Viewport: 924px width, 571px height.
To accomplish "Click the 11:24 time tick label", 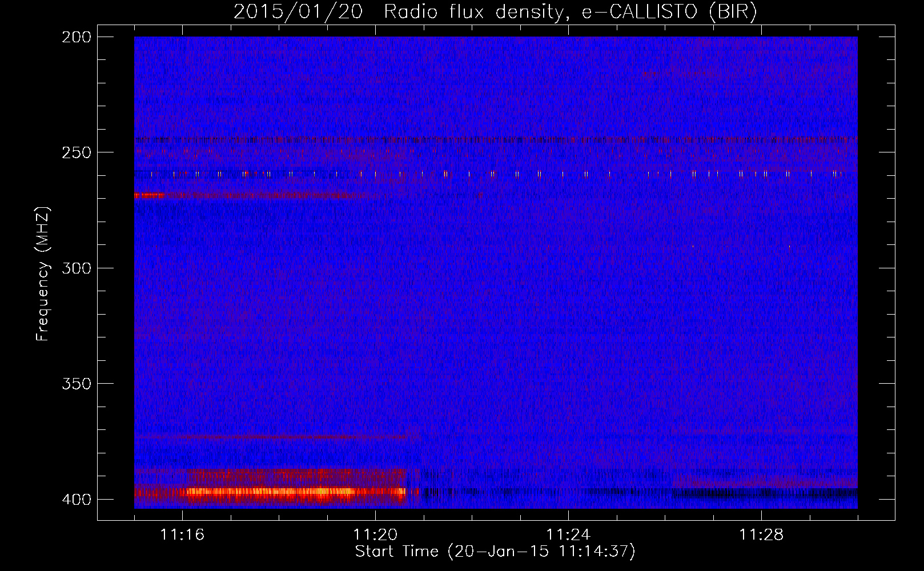I will coord(568,535).
